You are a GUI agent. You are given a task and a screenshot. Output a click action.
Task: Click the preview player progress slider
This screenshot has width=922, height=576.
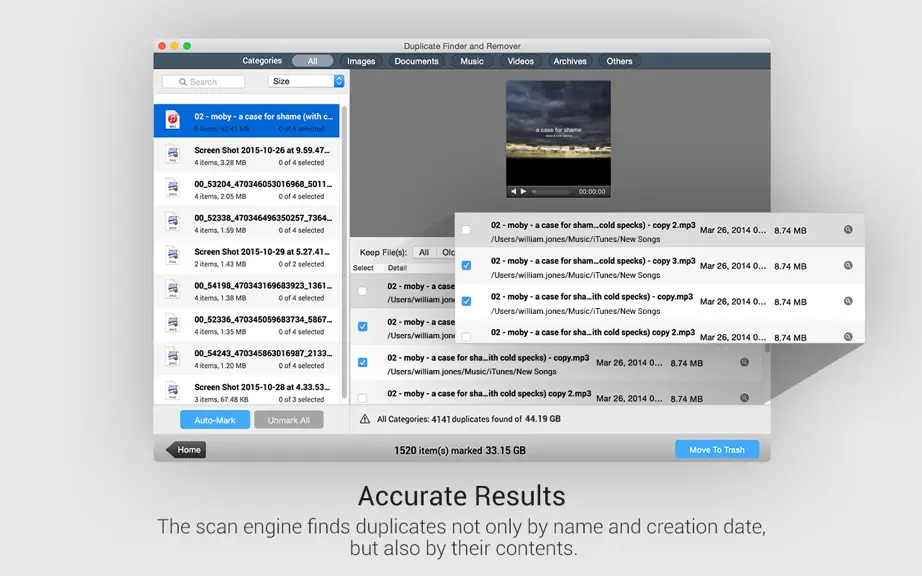[x=552, y=192]
